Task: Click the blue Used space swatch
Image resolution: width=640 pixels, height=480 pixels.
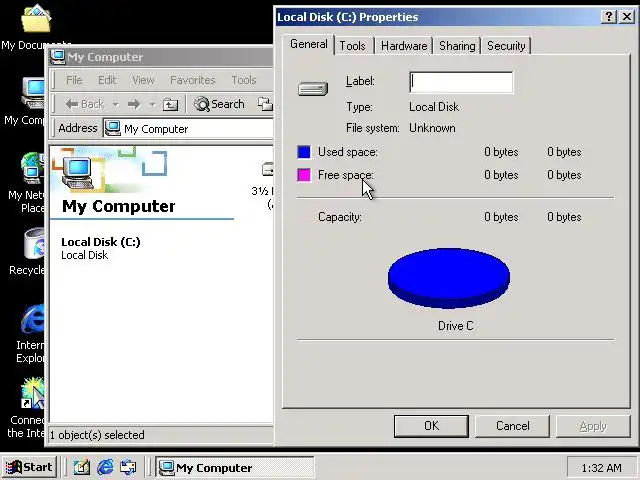Action: pyautogui.click(x=304, y=152)
